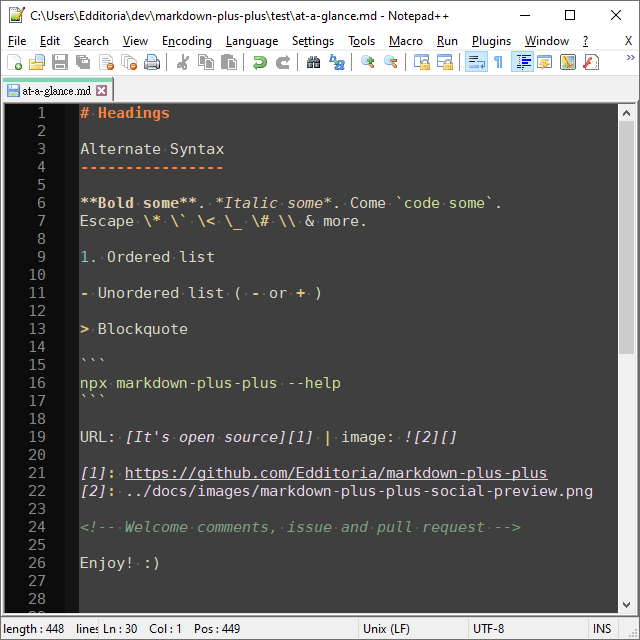Click line number 13 in the margin
This screenshot has height=640, width=640.
[x=37, y=329]
